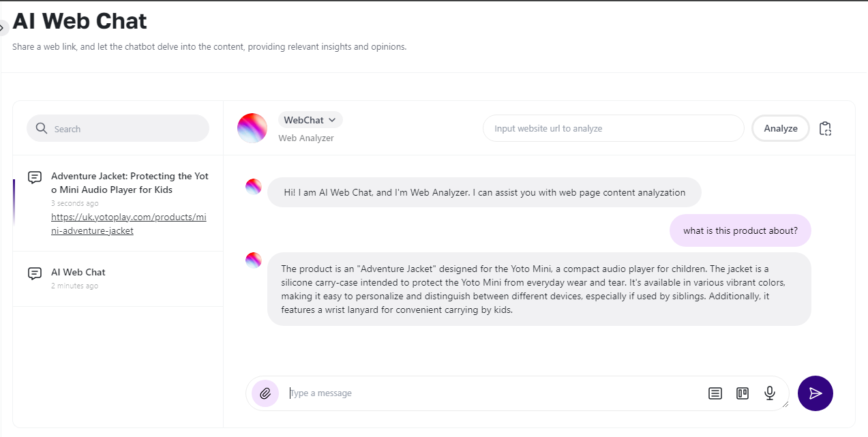Click the WebChat gradient avatar in header
This screenshot has width=868, height=437.
252,128
